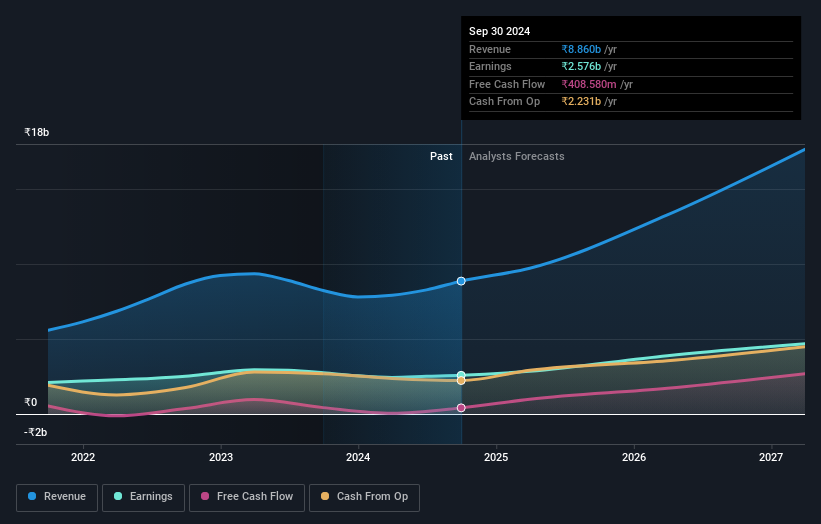Click the blue Revenue data point marker

point(461,281)
